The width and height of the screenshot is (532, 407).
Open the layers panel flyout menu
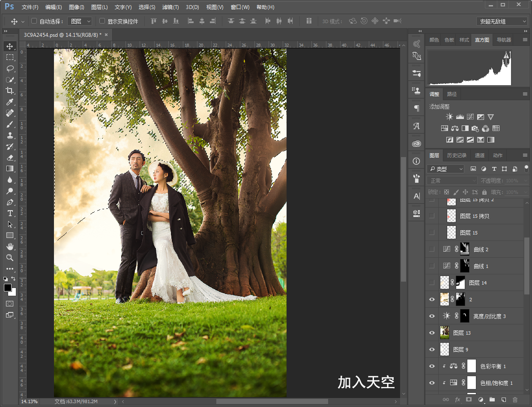pyautogui.click(x=525, y=155)
